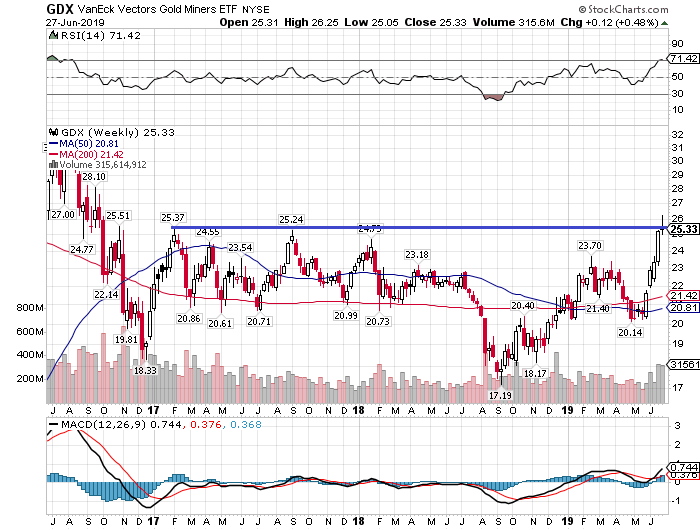Click the 'High 26.25' value
This screenshot has height=530, width=700.
(311, 22)
